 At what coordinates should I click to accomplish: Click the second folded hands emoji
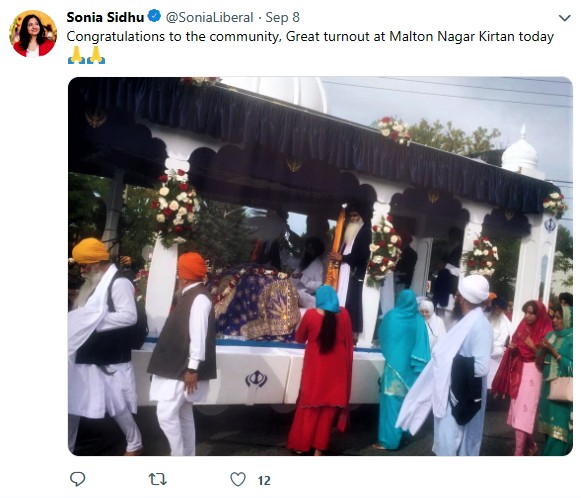pyautogui.click(x=96, y=55)
